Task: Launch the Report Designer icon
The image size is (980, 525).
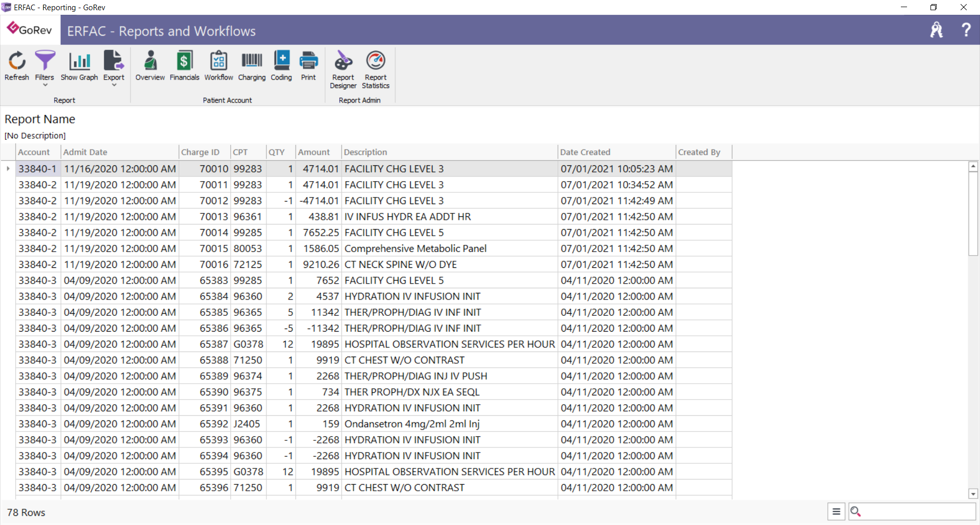Action: coord(343,61)
